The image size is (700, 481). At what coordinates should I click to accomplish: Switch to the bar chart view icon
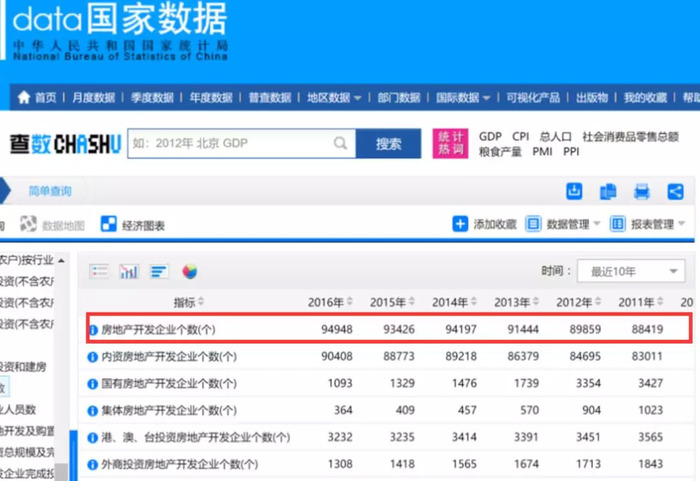[129, 271]
